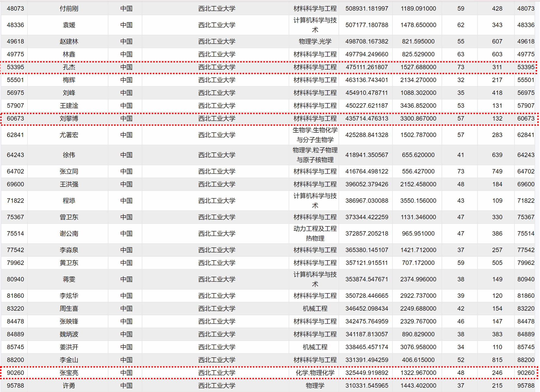Select the value 406.615000
The image size is (540, 392).
pyautogui.click(x=418, y=360)
